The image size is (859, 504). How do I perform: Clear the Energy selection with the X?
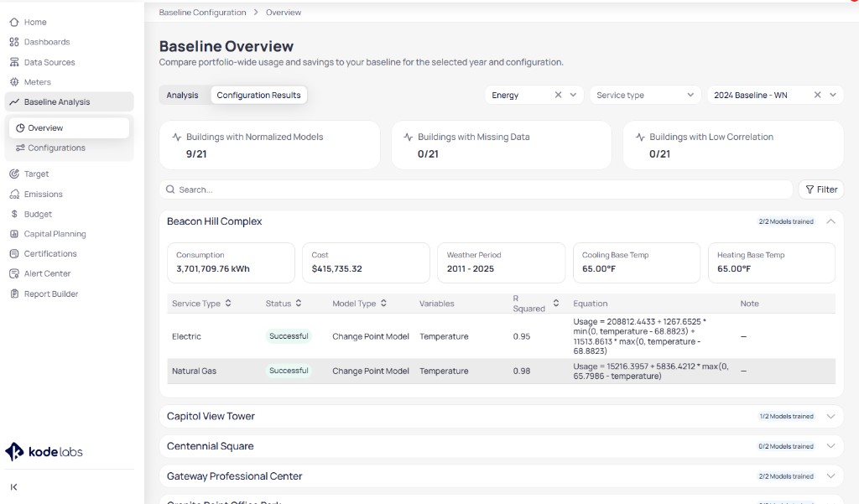(x=558, y=95)
